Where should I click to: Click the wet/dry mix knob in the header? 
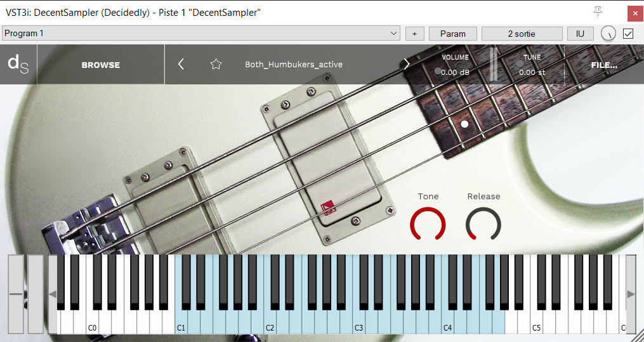click(608, 34)
